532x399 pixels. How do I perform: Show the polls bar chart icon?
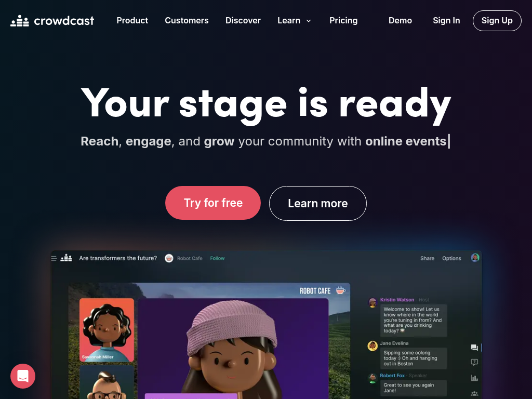pos(474,378)
